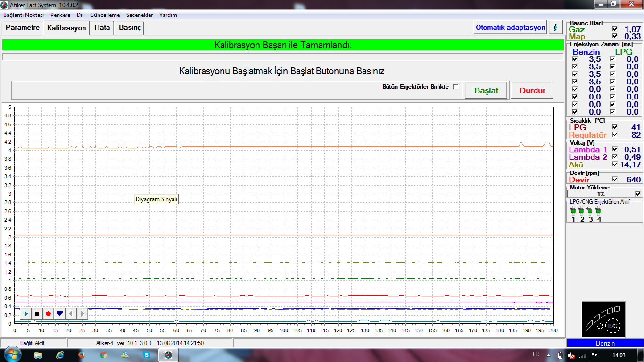Click the muted volume tray icon
Viewport: 644px width, 362px height.
click(x=571, y=355)
